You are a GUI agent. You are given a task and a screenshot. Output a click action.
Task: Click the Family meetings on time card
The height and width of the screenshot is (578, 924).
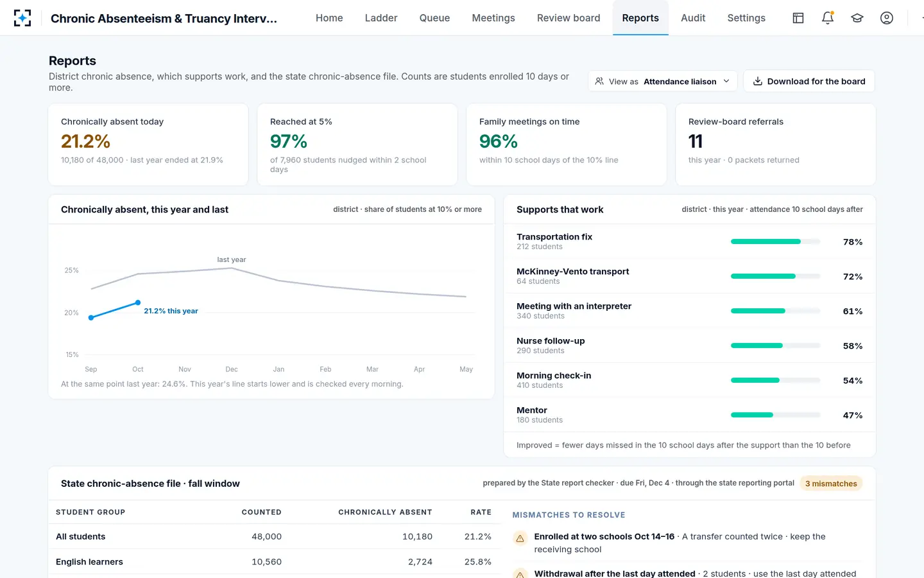tap(567, 144)
